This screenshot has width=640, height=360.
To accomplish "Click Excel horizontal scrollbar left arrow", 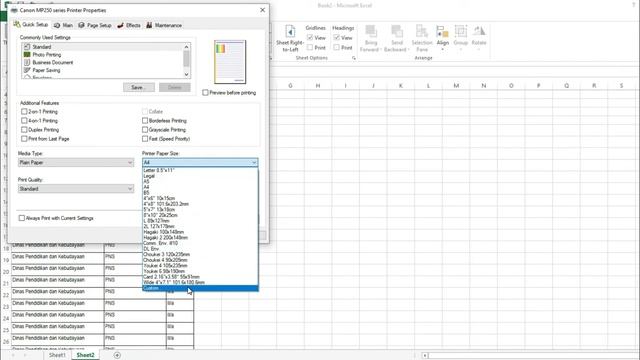I will [425, 356].
